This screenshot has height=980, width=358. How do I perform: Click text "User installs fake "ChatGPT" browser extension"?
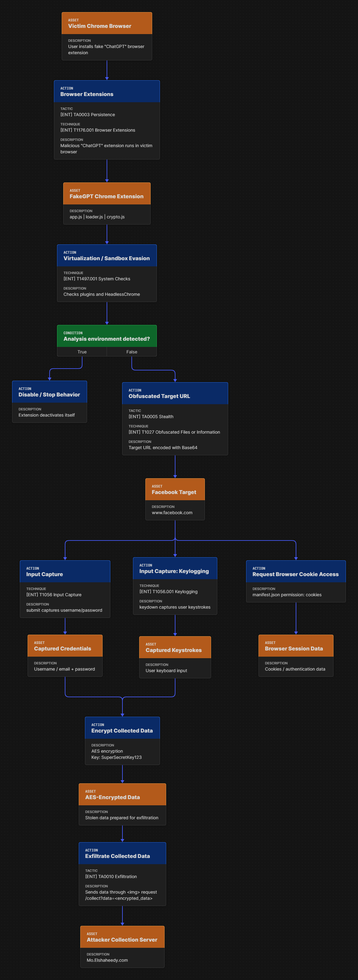(106, 50)
